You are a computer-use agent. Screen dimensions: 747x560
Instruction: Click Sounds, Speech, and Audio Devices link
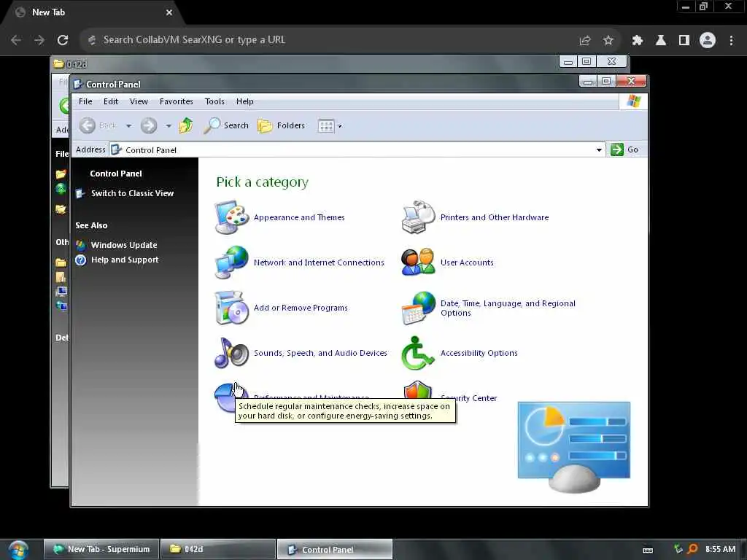(x=321, y=354)
